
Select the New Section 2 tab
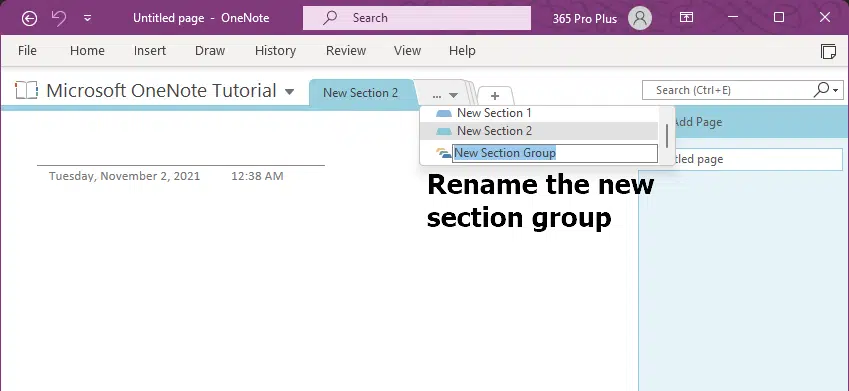click(361, 93)
